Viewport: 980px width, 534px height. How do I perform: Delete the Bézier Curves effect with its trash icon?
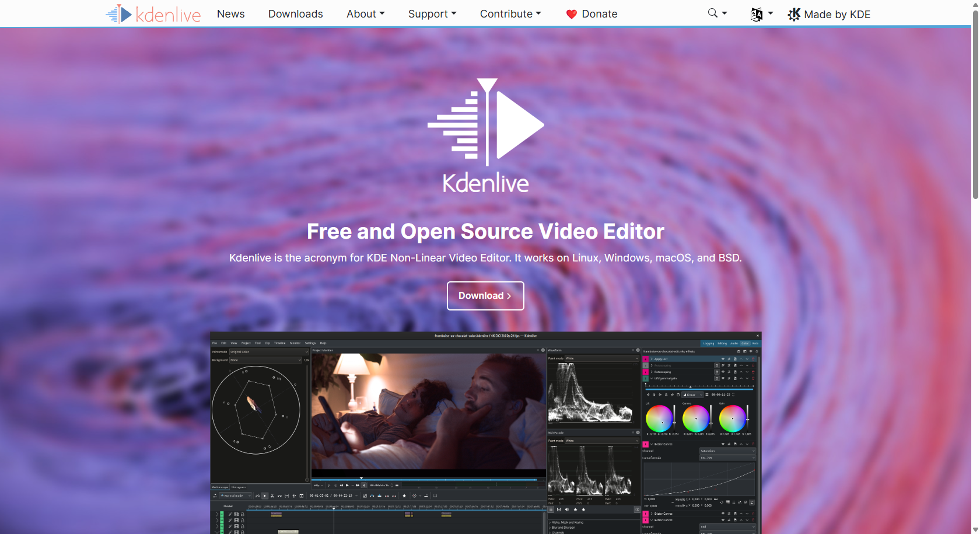754,444
